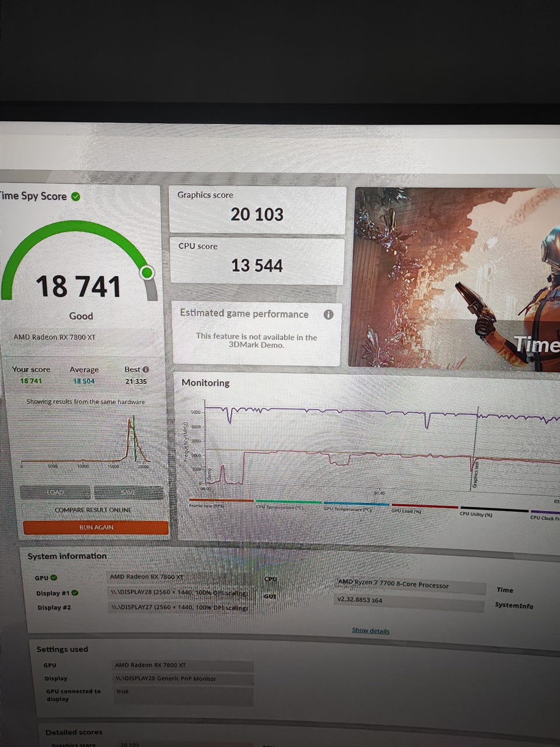Viewport: 560px width, 747px height.
Task: Click the info icon next to Best score
Action: (146, 369)
